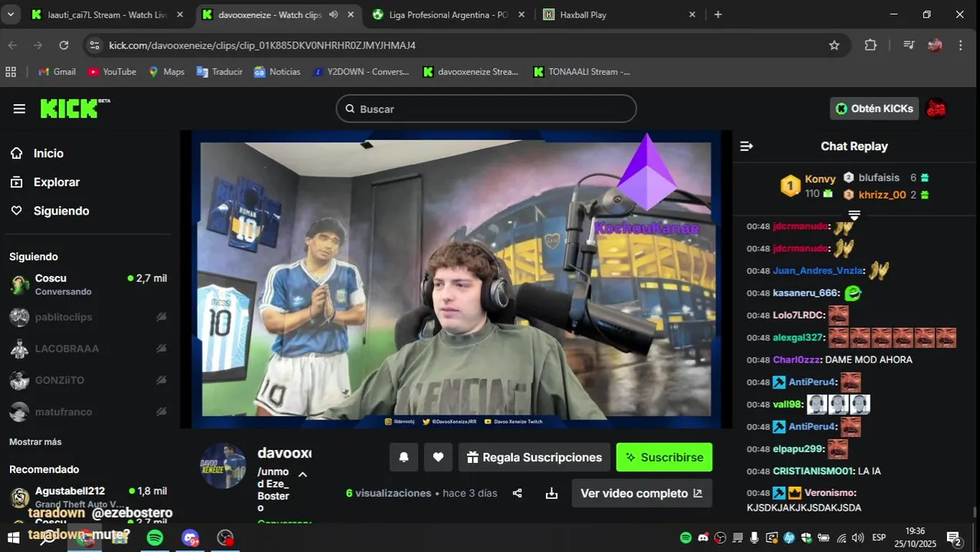Go to Inicio in sidebar
The height and width of the screenshot is (552, 980).
48,153
